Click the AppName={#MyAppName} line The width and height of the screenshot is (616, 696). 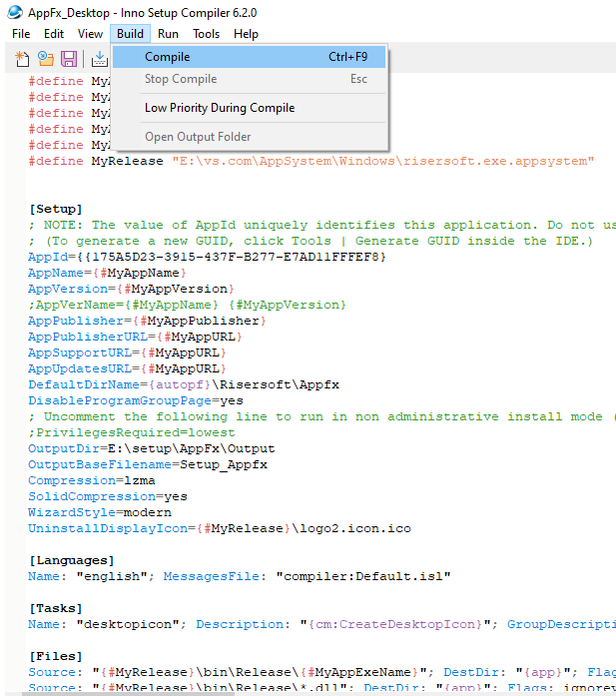107,273
